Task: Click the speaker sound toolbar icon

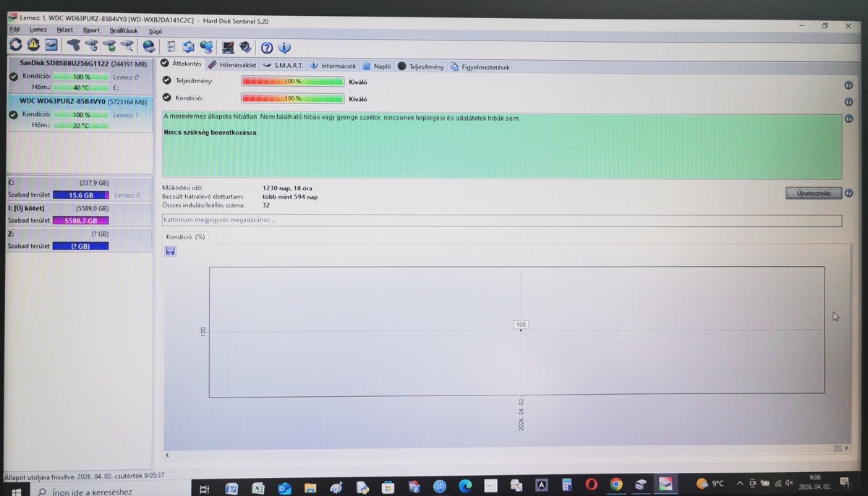Action: (246, 47)
